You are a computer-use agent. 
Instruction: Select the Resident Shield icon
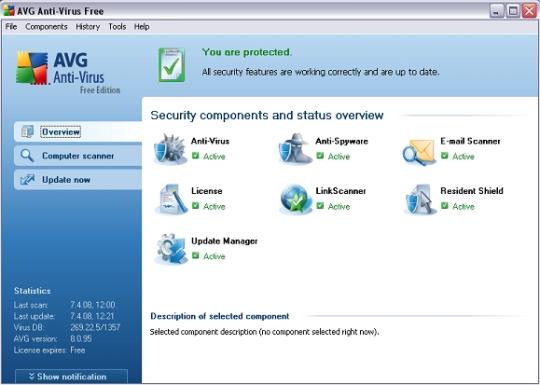420,199
